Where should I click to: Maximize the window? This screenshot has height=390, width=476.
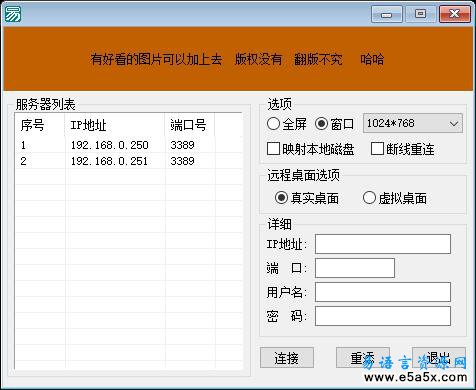tap(421, 14)
